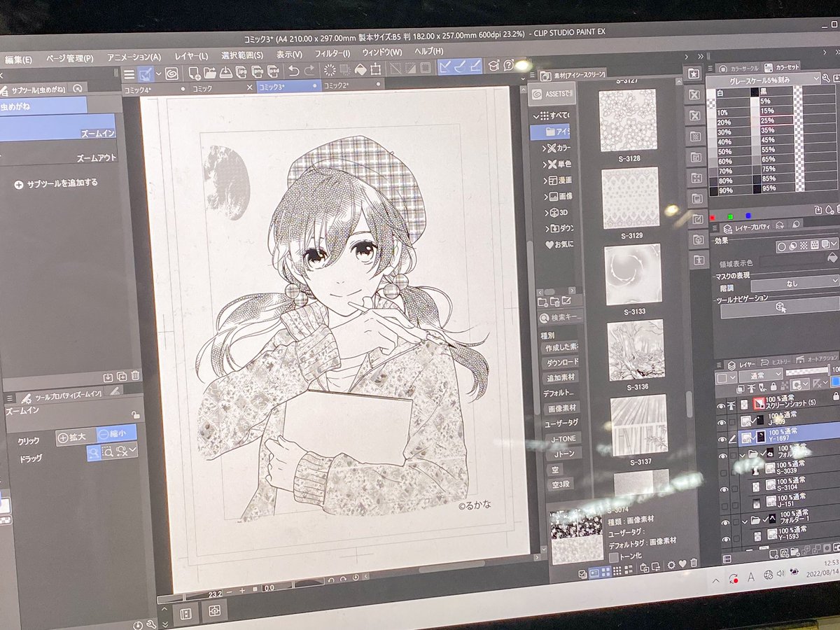The height and width of the screenshot is (630, 840).
Task: Delete material with trash icon in Material panel
Action: pos(693,563)
